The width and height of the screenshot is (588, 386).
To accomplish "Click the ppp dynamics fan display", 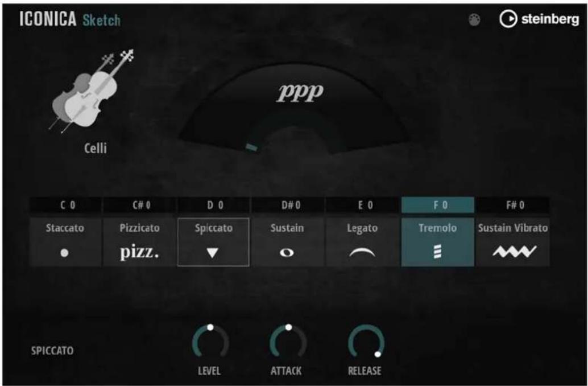I will pos(295,109).
